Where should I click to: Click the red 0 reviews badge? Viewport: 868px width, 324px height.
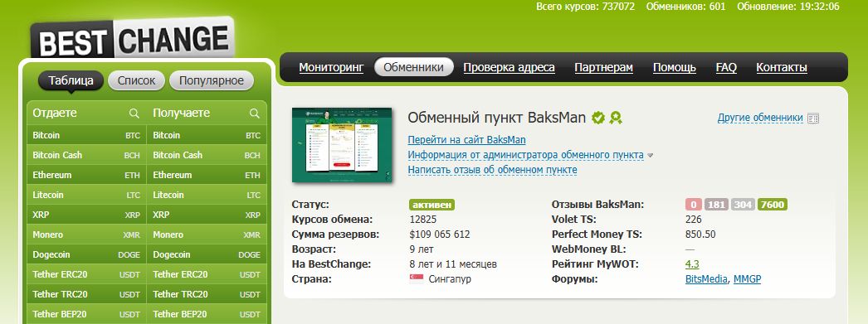[x=694, y=205]
